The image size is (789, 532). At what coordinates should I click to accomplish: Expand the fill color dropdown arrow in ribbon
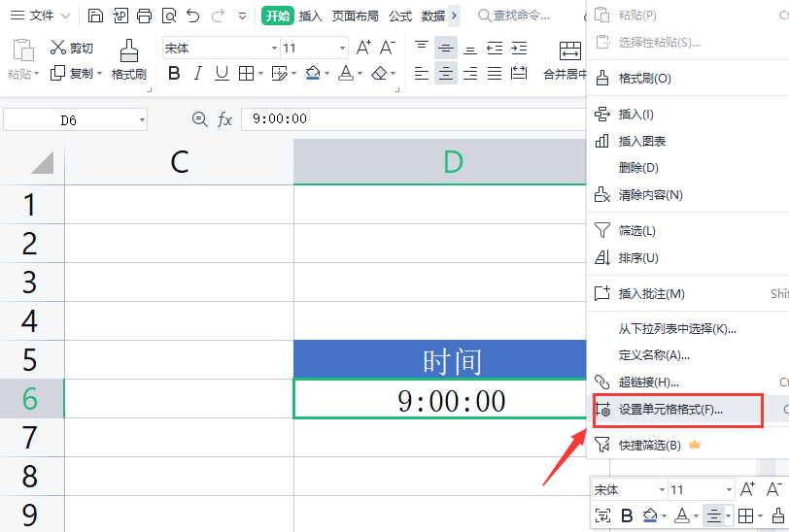[326, 74]
